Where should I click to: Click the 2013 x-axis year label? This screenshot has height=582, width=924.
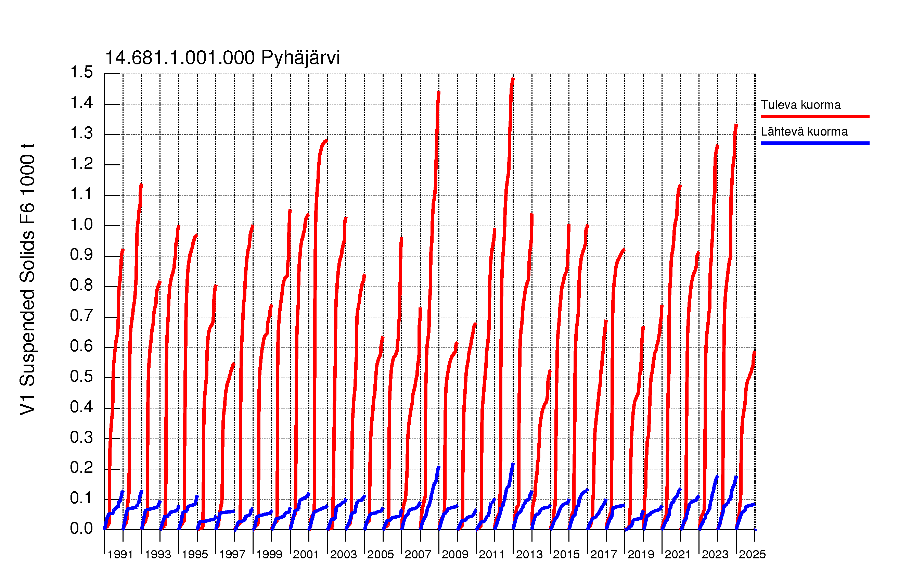(529, 554)
